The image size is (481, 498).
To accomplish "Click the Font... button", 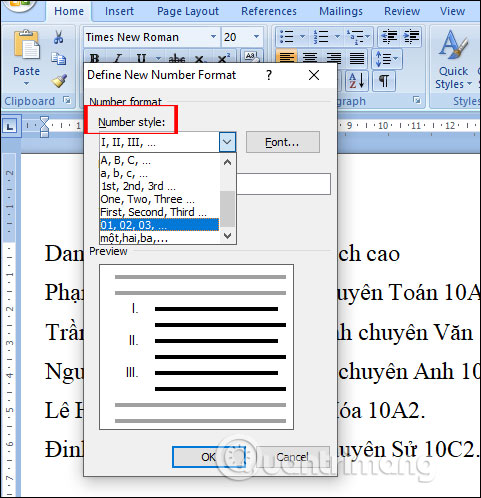I will tap(283, 142).
